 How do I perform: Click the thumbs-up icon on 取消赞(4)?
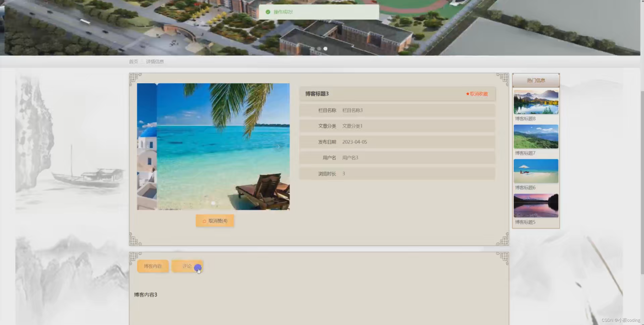pyautogui.click(x=204, y=221)
